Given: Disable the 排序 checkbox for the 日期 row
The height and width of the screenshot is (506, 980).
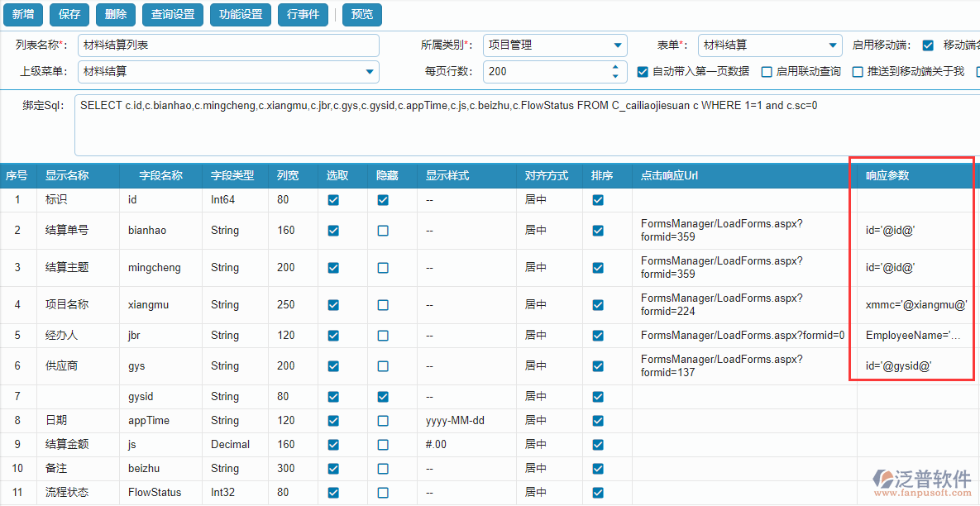Looking at the screenshot, I should [597, 420].
